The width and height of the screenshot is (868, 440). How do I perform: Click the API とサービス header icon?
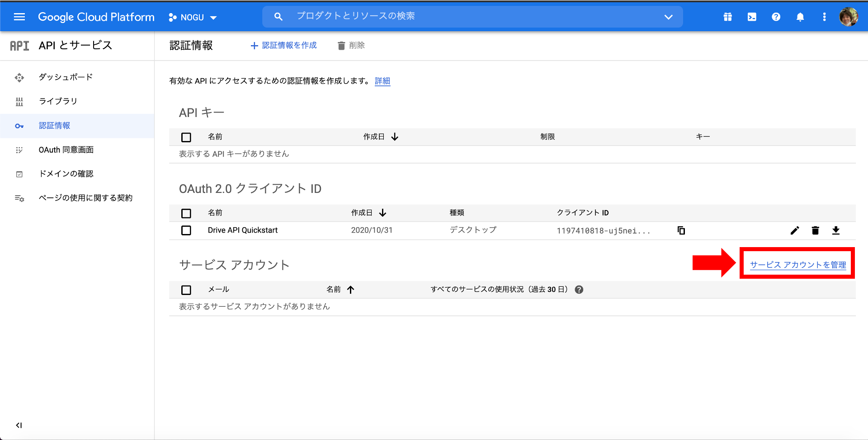click(x=19, y=46)
